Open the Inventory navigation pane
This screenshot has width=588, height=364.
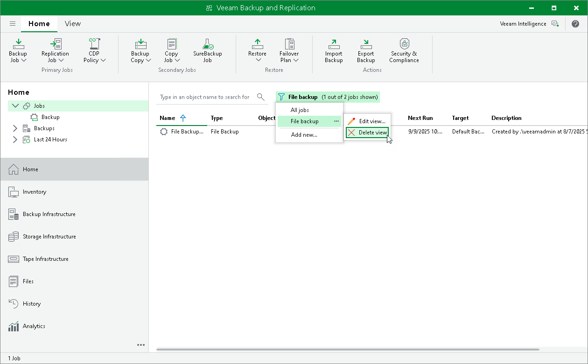[x=75, y=192]
